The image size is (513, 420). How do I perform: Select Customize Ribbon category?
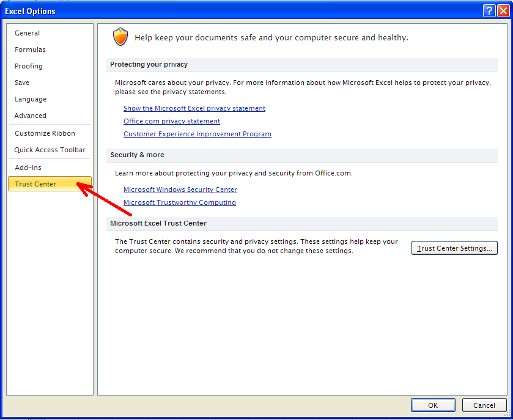(49, 133)
